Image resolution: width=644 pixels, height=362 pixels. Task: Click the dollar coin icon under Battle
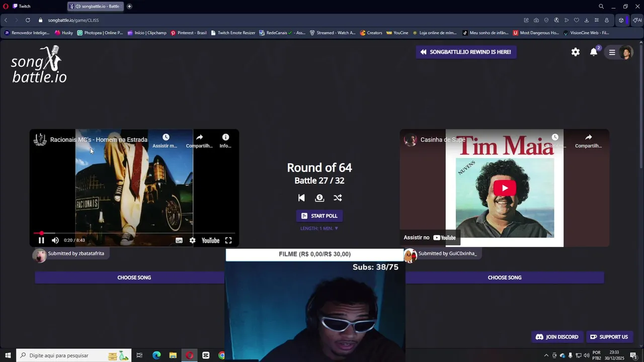(319, 198)
